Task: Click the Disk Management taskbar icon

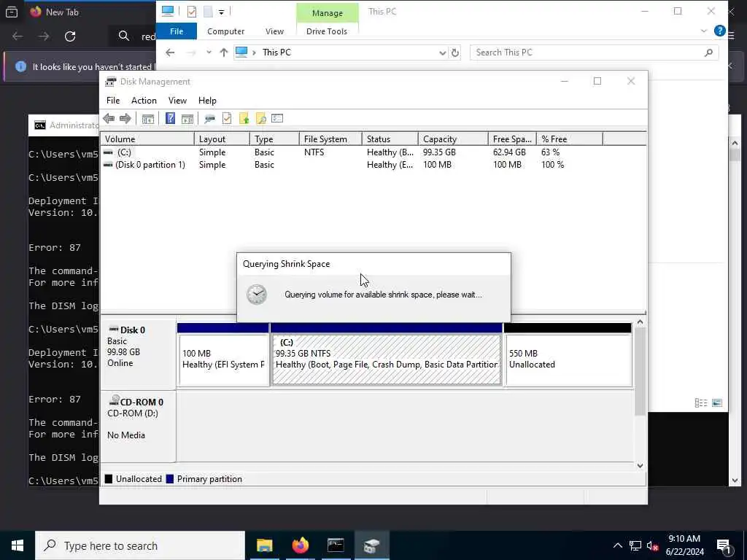Action: (x=371, y=545)
